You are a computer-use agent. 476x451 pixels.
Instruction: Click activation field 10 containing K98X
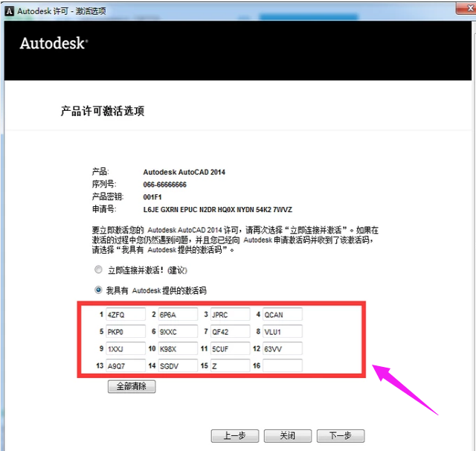178,349
